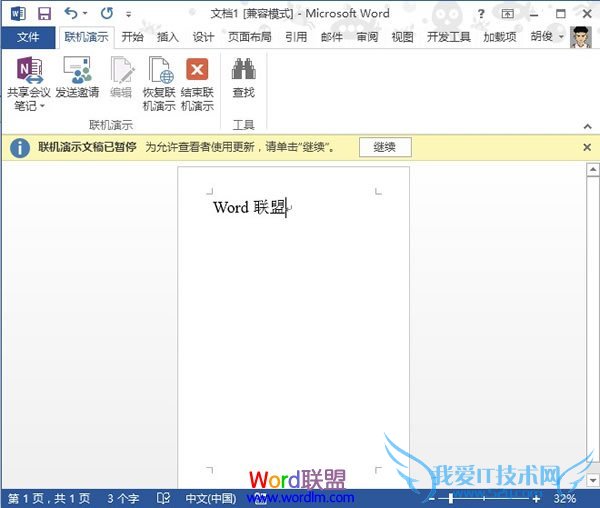Click the info icon in yellow message bar
Screen dimensions: 600x508
(x=20, y=148)
